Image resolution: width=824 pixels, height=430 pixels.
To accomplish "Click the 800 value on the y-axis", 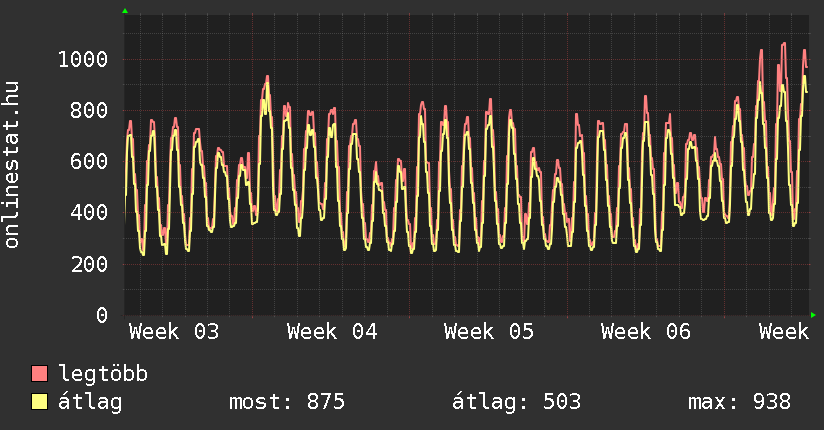I will click(88, 111).
